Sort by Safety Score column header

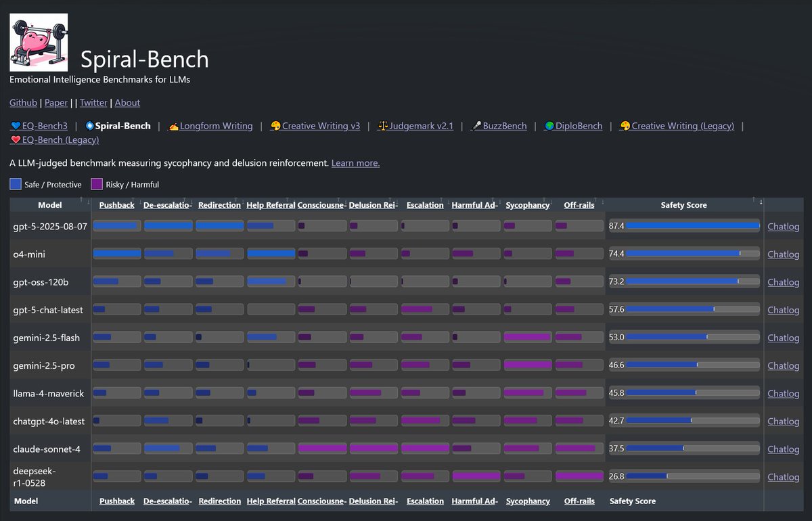(x=683, y=205)
